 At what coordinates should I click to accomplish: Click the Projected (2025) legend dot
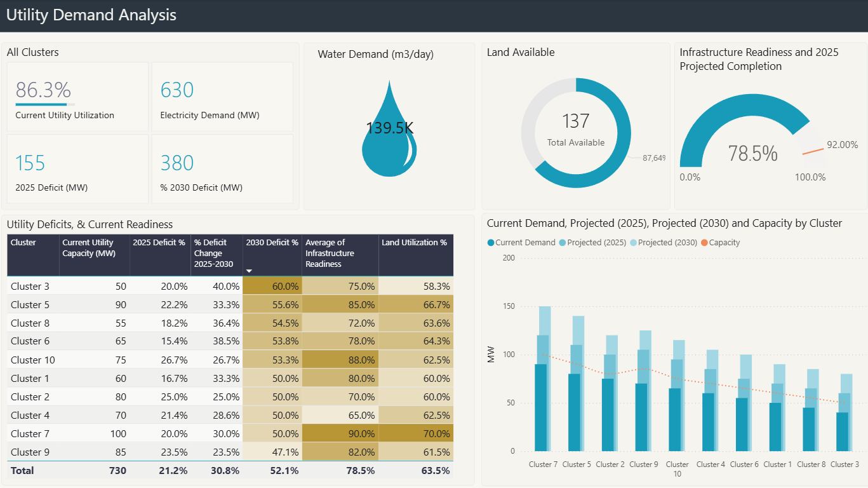563,243
